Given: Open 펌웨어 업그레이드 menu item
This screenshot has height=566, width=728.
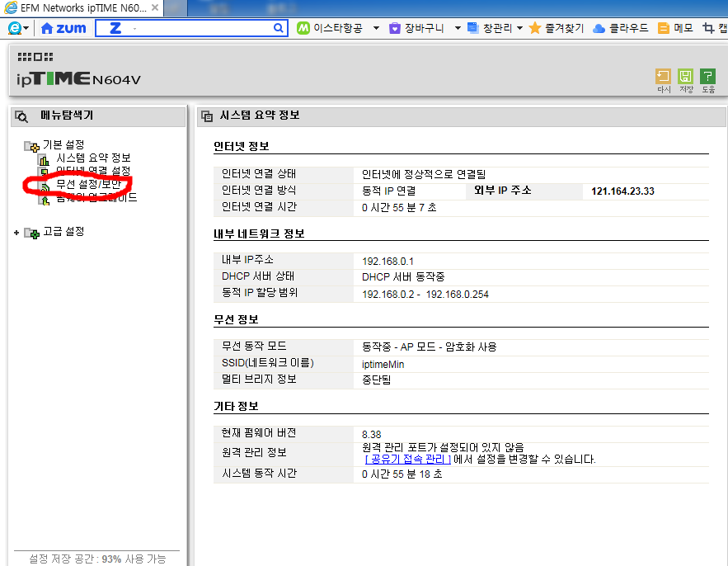Looking at the screenshot, I should [x=96, y=197].
